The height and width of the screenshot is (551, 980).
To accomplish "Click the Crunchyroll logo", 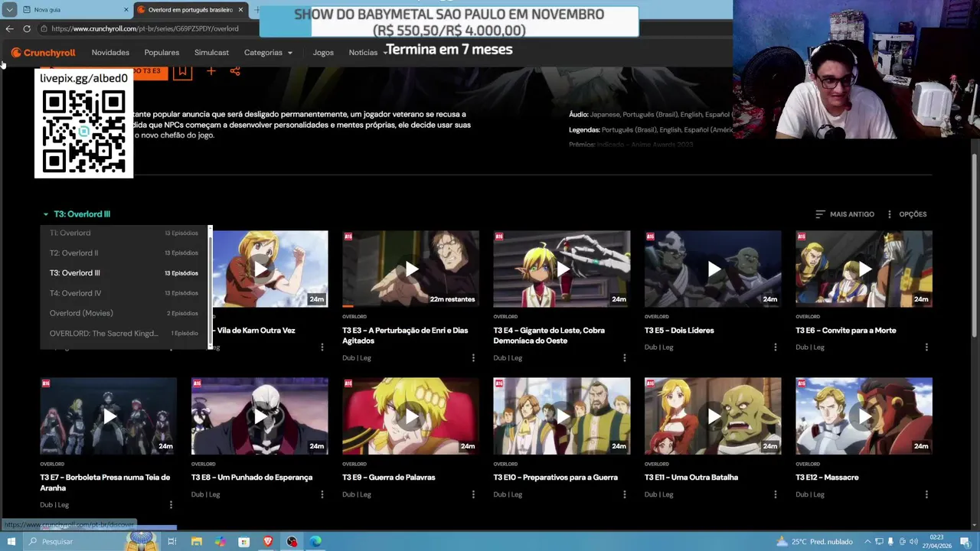I will coord(43,53).
